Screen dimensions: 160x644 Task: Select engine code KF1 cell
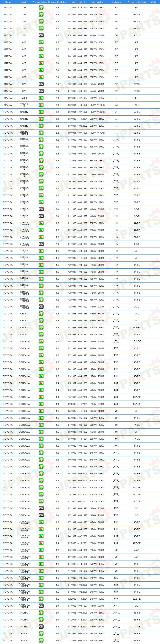137,105
